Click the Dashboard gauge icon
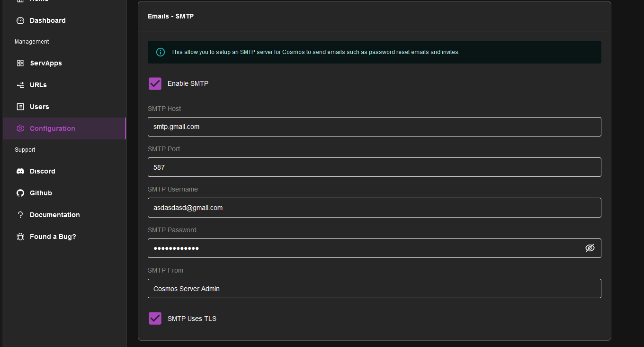644x347 pixels. (x=20, y=20)
